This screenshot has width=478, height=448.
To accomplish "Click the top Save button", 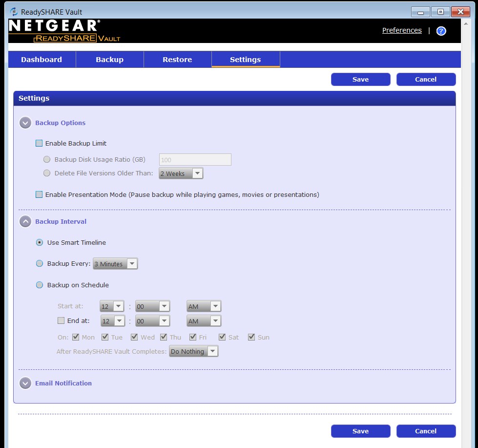I will [x=361, y=79].
